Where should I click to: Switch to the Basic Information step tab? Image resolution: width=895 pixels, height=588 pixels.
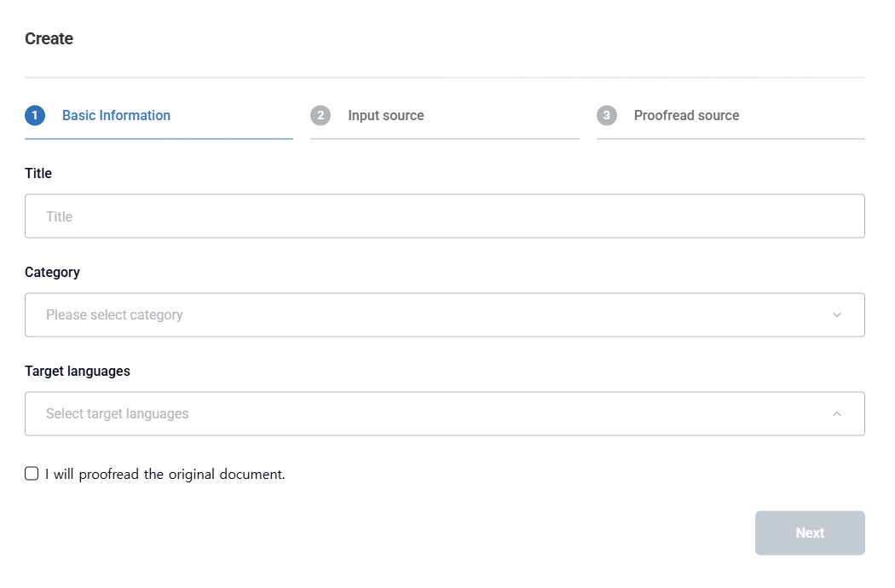[116, 116]
